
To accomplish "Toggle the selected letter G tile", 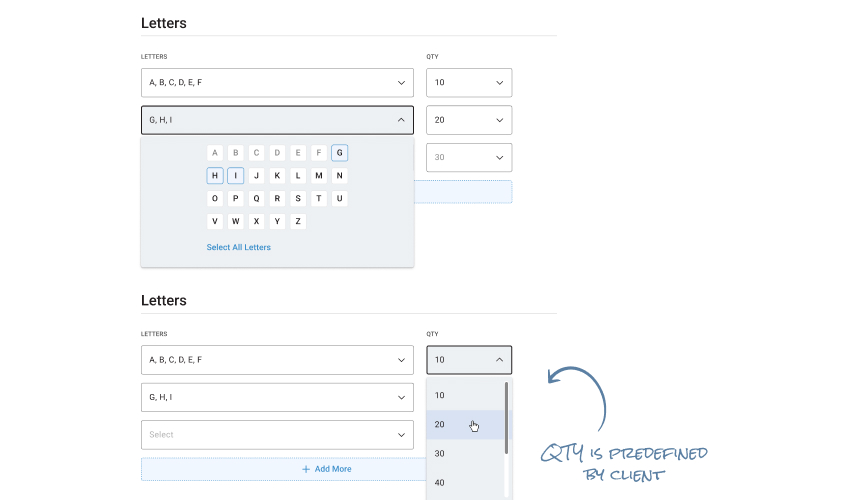I will pyautogui.click(x=339, y=153).
